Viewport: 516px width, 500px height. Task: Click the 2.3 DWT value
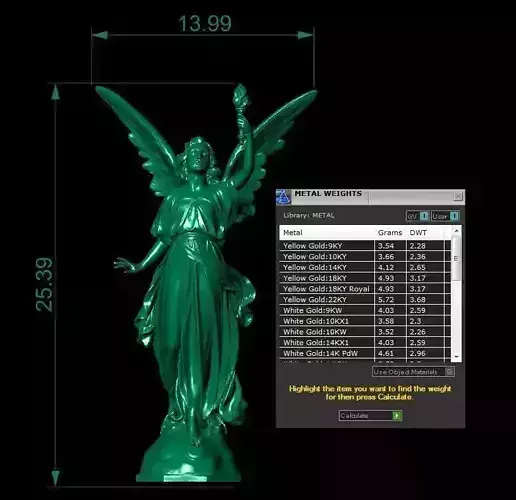click(x=415, y=321)
